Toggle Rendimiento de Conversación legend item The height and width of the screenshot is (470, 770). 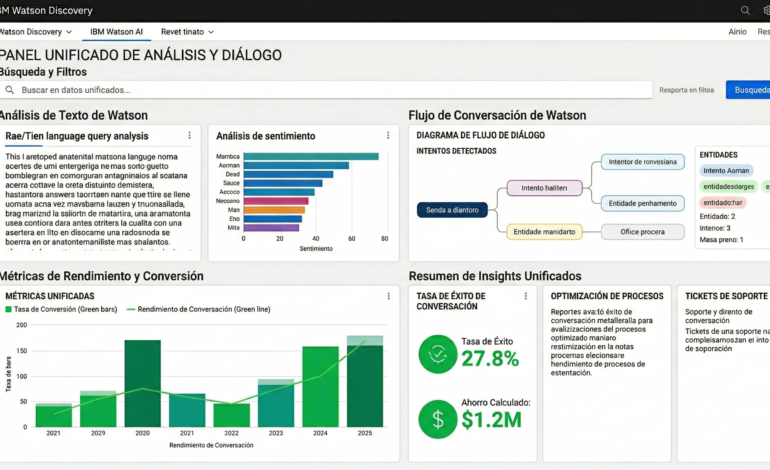coord(198,309)
